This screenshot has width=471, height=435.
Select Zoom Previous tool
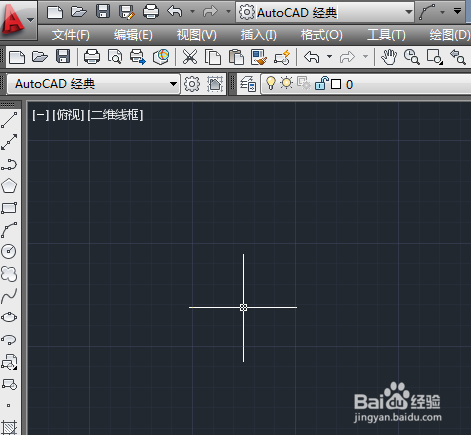(x=458, y=57)
